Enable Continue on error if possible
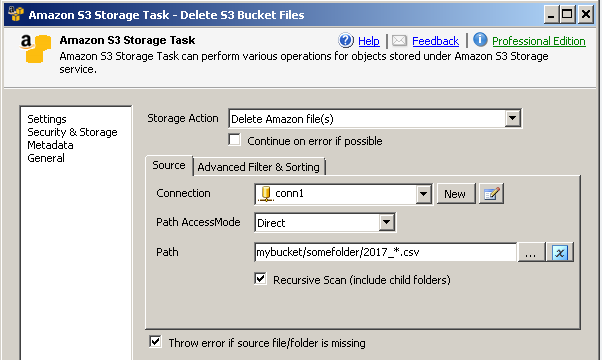This screenshot has width=602, height=360. point(235,140)
